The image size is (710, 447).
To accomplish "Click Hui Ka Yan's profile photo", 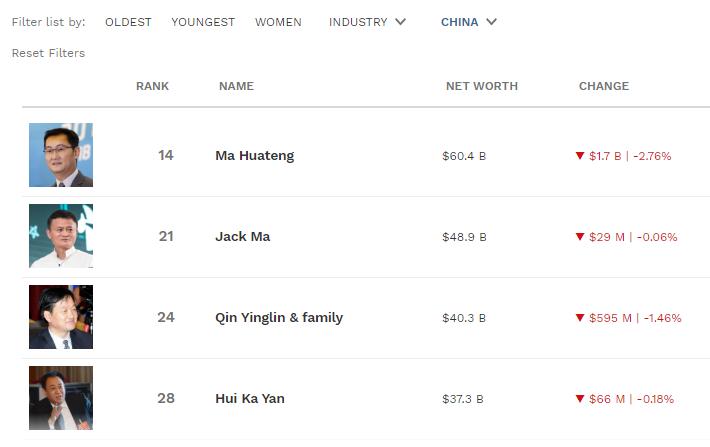I will (x=61, y=398).
